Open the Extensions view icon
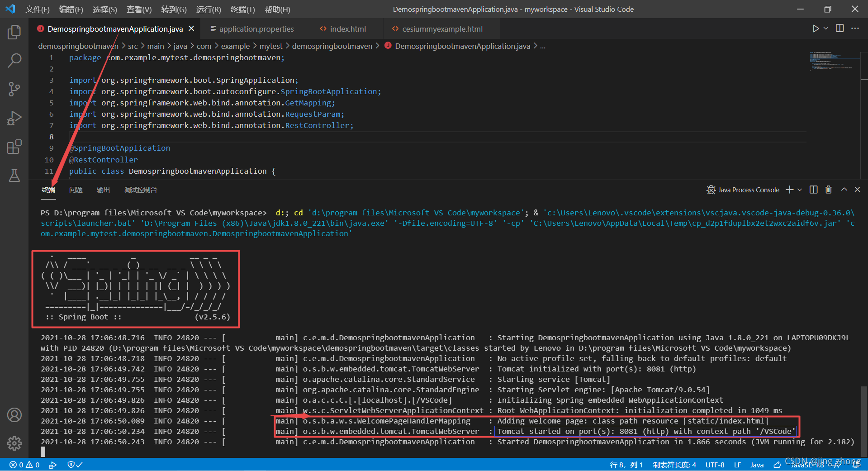 [14, 147]
